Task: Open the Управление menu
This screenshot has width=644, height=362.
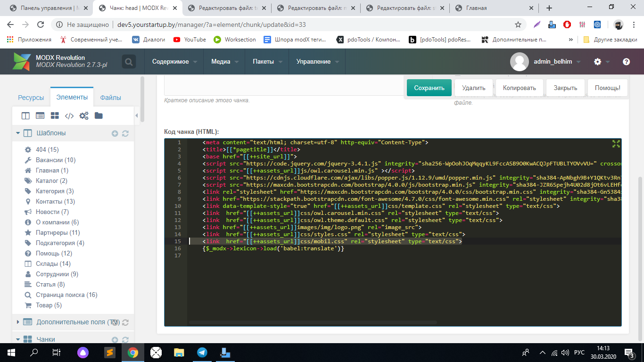Action: [317, 62]
